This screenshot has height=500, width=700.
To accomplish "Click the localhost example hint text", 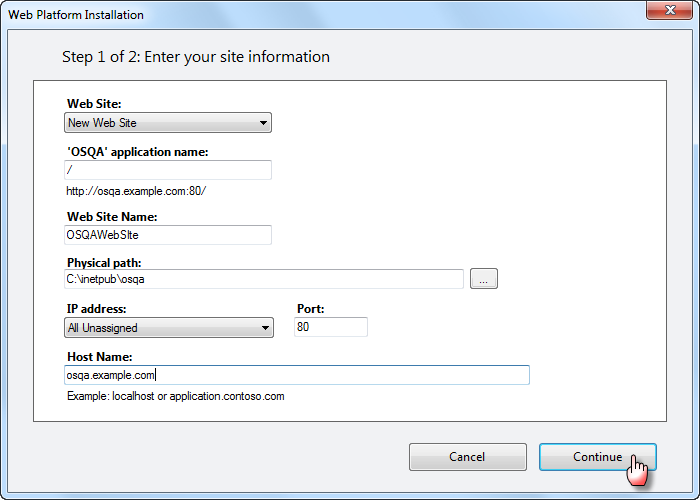I will tap(175, 396).
